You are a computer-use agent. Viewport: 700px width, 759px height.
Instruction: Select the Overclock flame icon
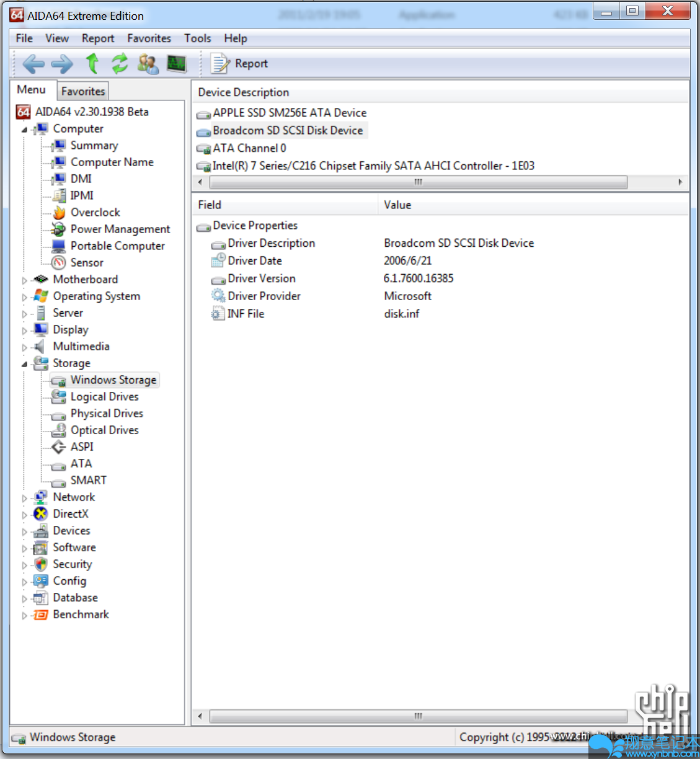pos(59,213)
